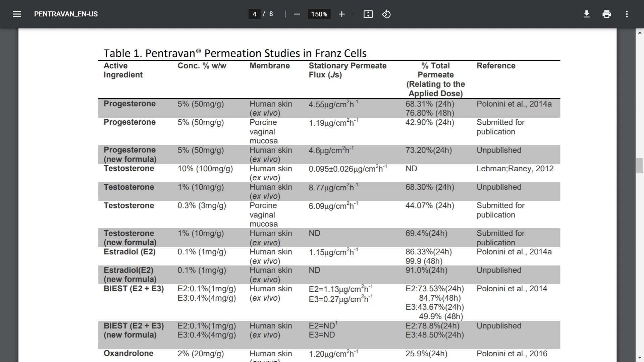Click the print icon to print document

point(607,14)
